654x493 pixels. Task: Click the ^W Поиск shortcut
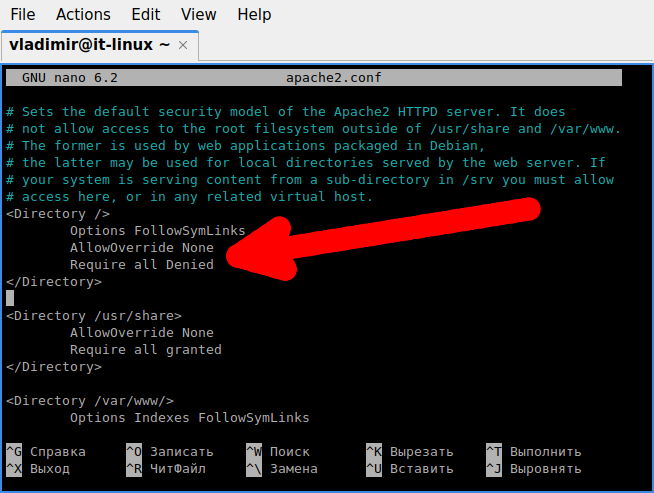[278, 452]
